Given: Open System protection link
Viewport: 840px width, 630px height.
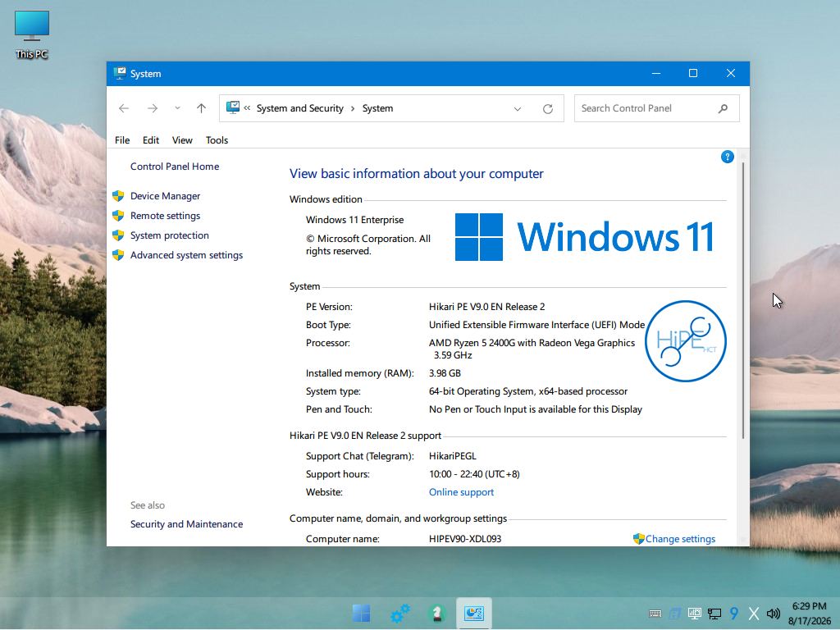Looking at the screenshot, I should click(x=169, y=235).
